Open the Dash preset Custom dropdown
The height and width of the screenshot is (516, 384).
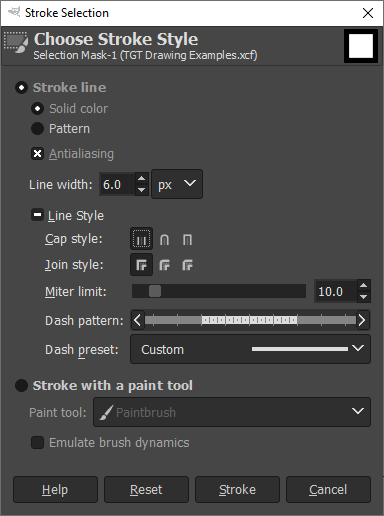[250, 349]
